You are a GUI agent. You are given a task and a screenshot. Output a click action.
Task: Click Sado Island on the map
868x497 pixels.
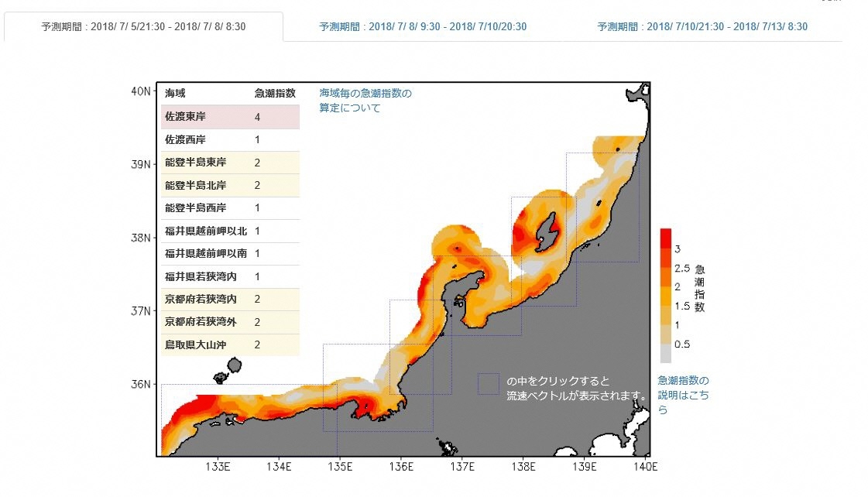pyautogui.click(x=546, y=232)
